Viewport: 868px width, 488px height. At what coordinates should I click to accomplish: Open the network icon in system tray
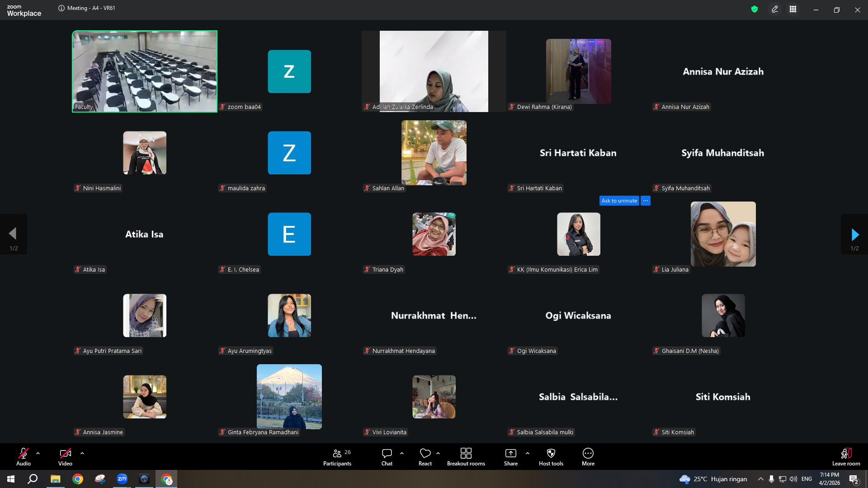click(x=783, y=479)
